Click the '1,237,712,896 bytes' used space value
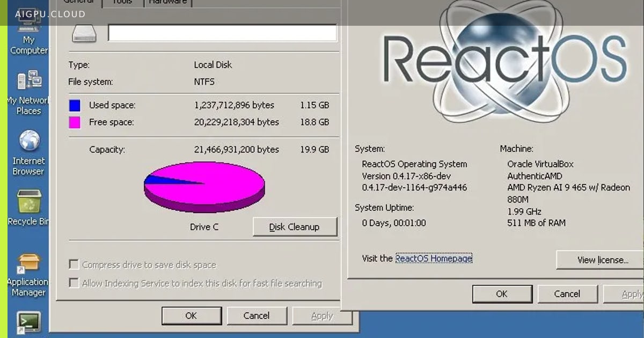 (x=234, y=105)
